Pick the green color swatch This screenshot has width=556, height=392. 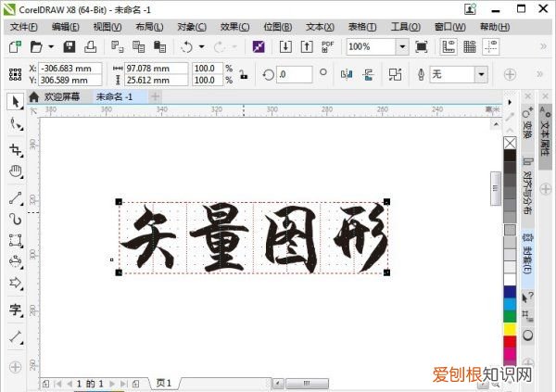[510, 317]
